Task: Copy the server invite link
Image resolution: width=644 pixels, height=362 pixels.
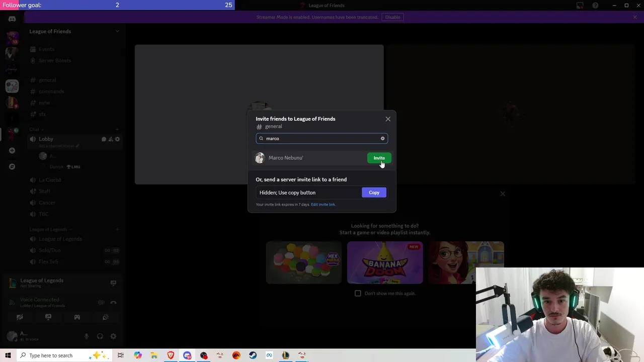Action: pos(374,193)
